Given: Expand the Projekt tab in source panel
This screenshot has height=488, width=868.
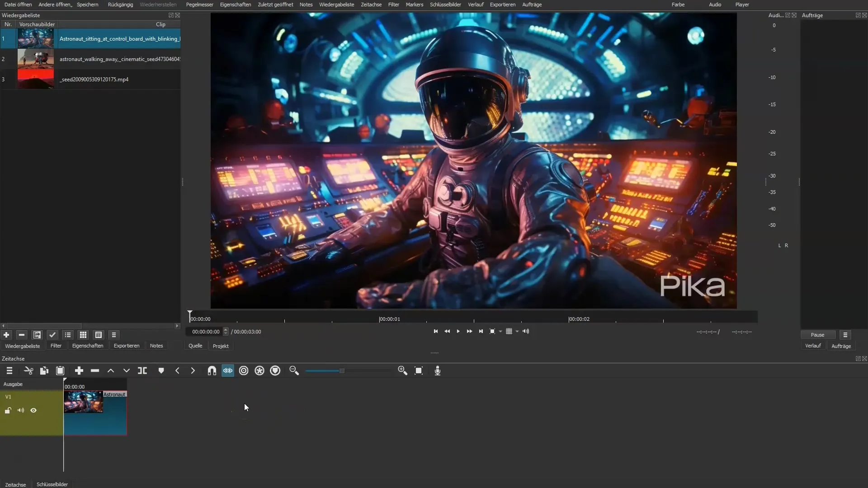Looking at the screenshot, I should [221, 346].
